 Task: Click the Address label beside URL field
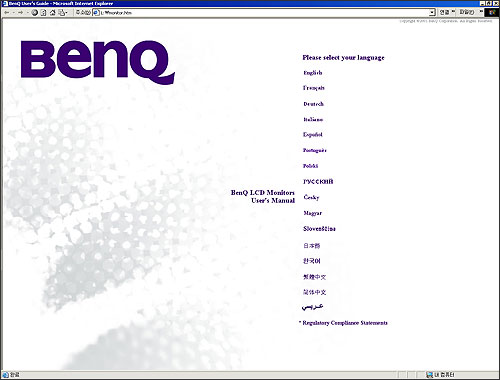pos(83,12)
